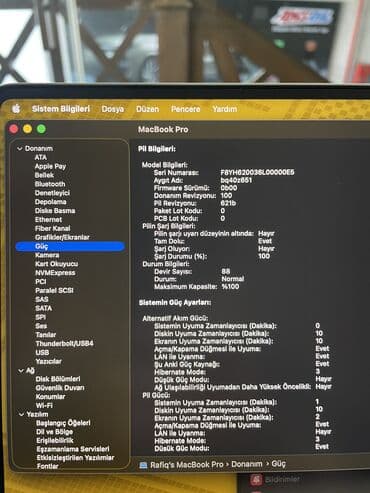Screen dimensions: 370x493
Task: Select Wi-Fi in the sidebar
Action: coord(44,405)
